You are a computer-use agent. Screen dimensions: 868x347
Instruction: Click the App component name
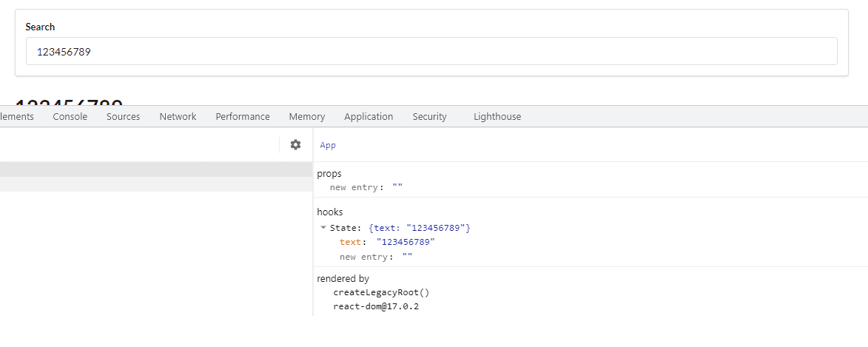coord(328,146)
